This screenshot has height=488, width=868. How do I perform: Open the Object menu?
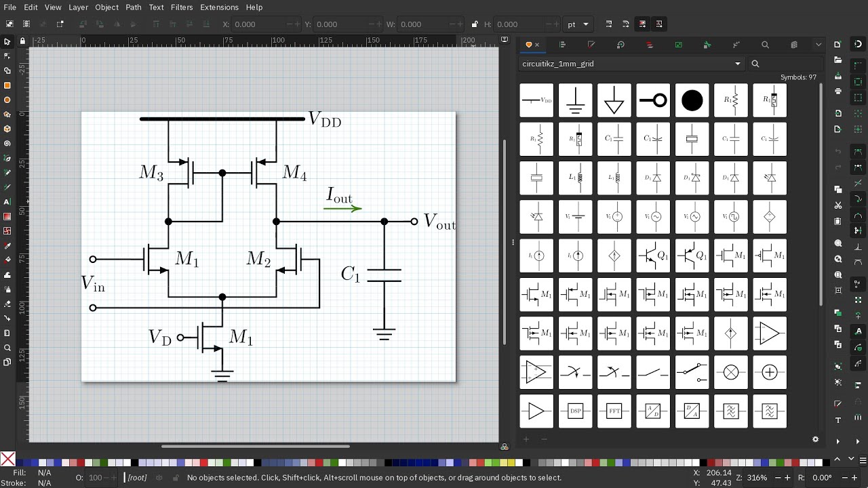[106, 7]
